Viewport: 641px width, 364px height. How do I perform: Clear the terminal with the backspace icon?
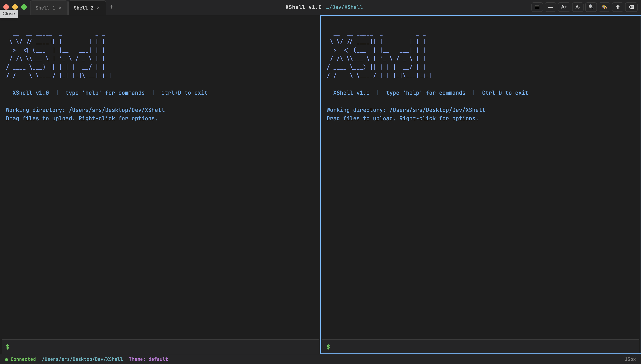(x=631, y=7)
